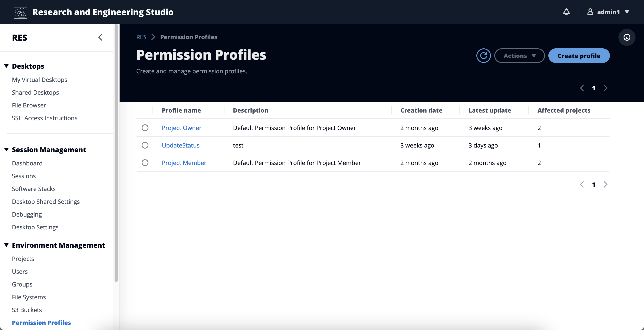This screenshot has height=330, width=644.
Task: Select the Project Owner profile radio button
Action: pos(145,128)
